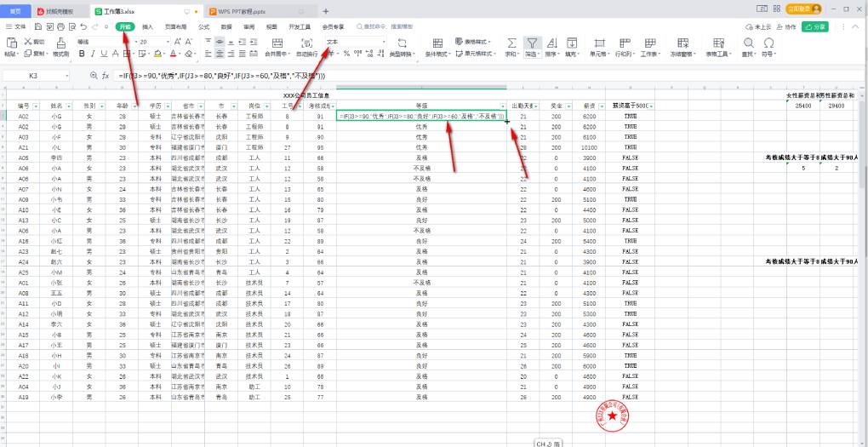The width and height of the screenshot is (868, 447).
Task: Click the Find (查找) magnifier icon
Action: coord(748,43)
